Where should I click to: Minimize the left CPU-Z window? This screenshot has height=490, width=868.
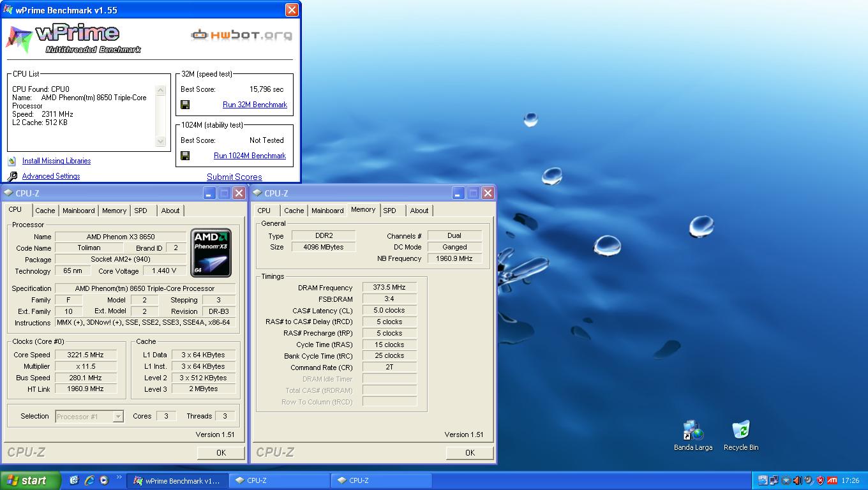[209, 193]
